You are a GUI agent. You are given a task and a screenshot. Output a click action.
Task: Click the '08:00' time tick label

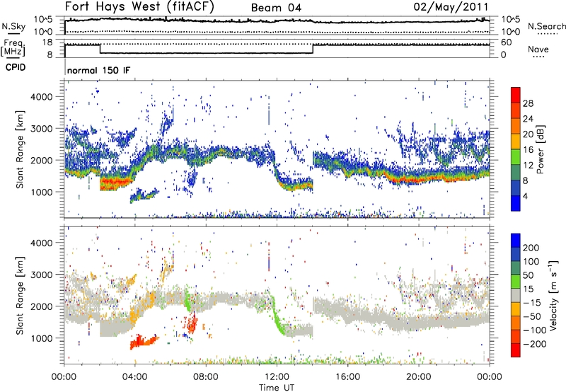coord(206,377)
